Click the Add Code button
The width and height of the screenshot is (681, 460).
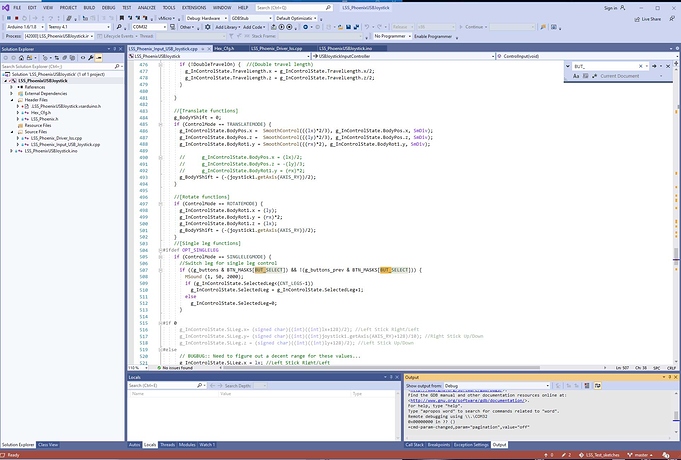[254, 27]
